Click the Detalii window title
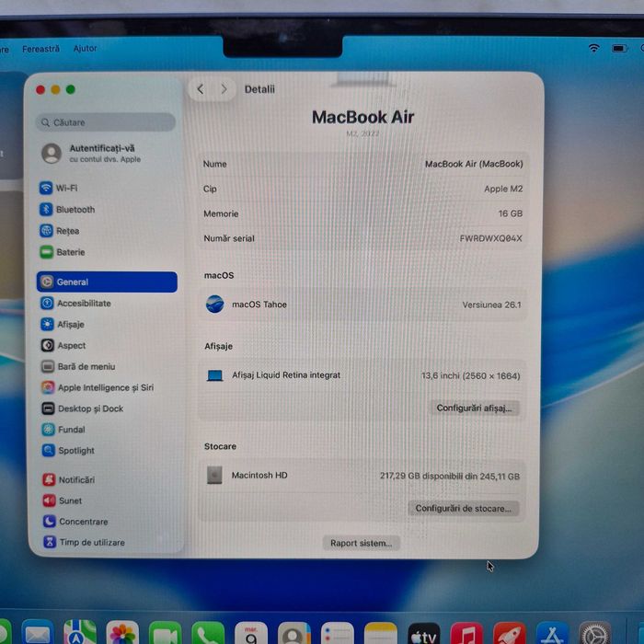 point(259,89)
